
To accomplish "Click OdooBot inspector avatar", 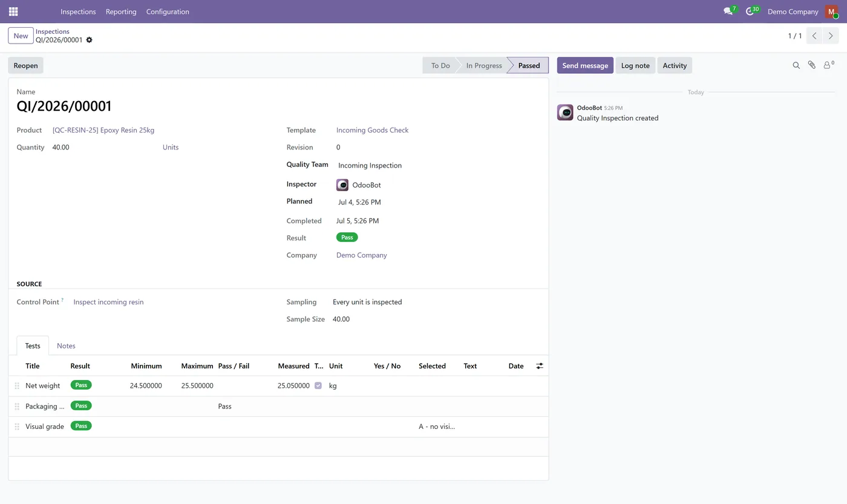I will pos(342,185).
